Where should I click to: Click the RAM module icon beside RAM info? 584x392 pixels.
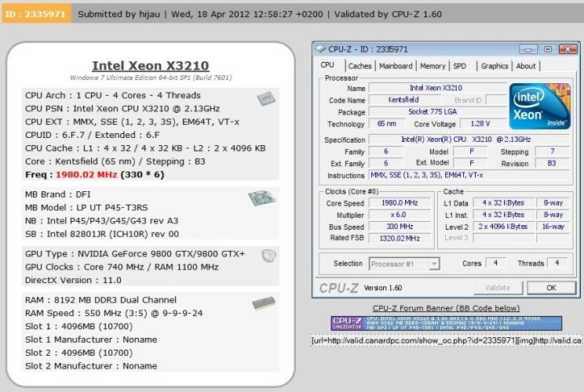(264, 303)
